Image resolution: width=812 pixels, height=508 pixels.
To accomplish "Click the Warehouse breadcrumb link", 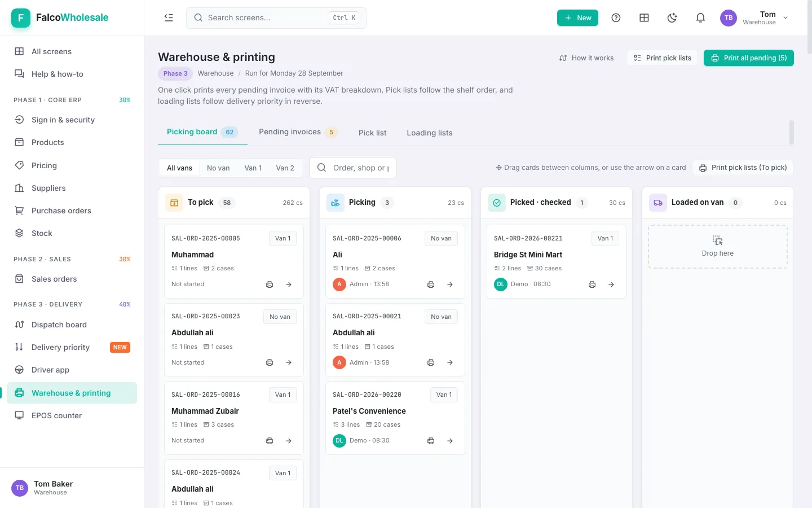I will (215, 73).
